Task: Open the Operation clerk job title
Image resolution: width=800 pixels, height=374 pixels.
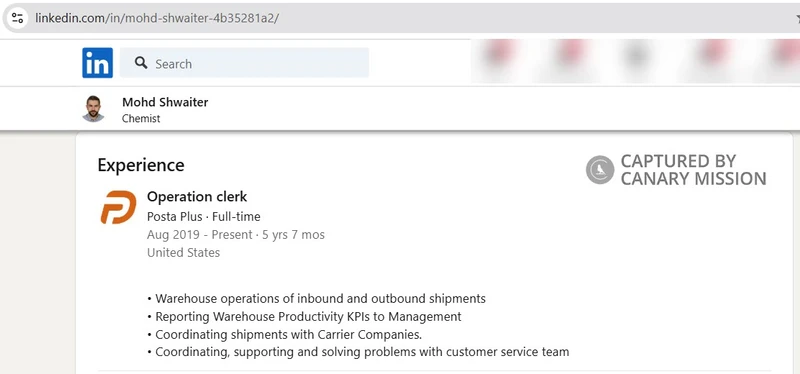Action: pos(197,196)
